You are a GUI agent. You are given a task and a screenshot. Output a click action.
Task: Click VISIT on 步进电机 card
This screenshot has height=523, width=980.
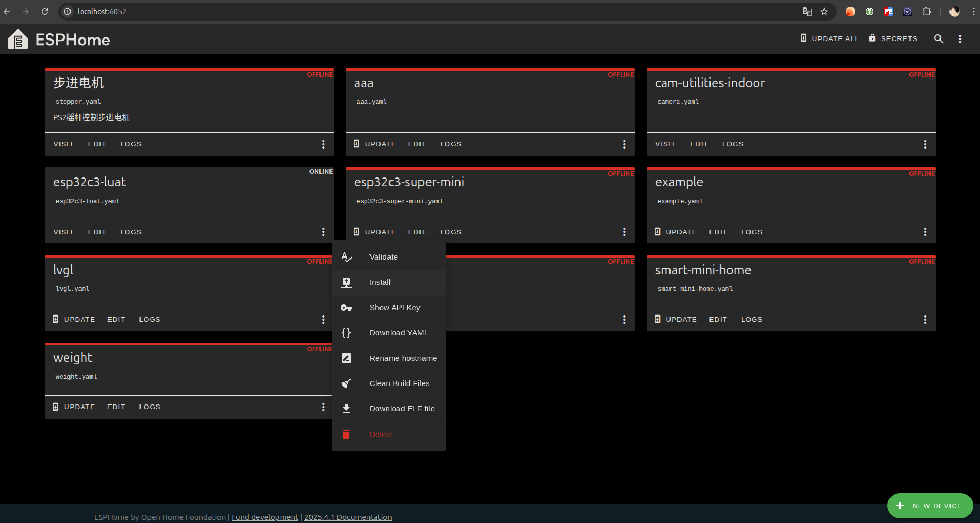pos(63,144)
